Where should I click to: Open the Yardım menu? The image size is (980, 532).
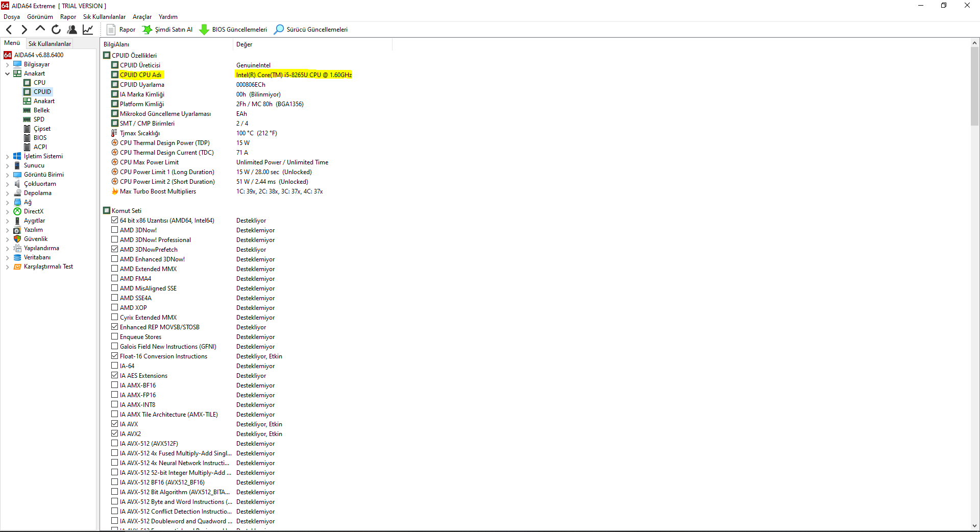pyautogui.click(x=168, y=17)
